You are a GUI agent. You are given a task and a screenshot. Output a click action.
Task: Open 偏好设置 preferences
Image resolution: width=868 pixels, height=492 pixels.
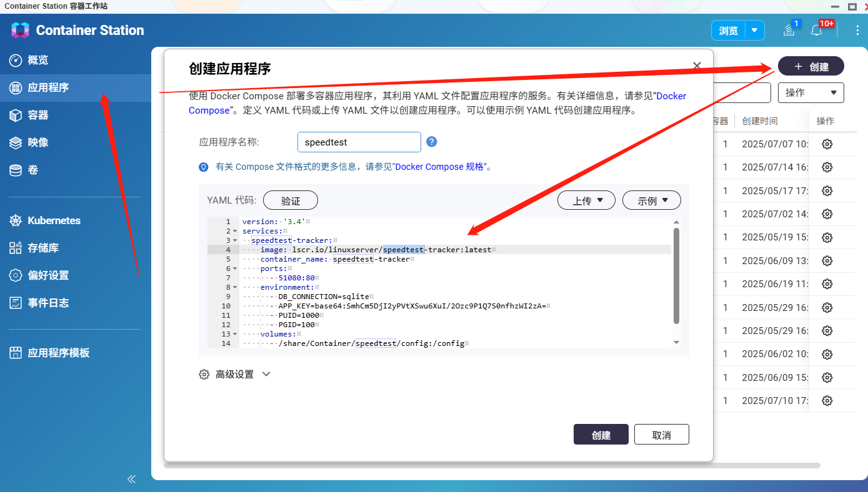(48, 275)
